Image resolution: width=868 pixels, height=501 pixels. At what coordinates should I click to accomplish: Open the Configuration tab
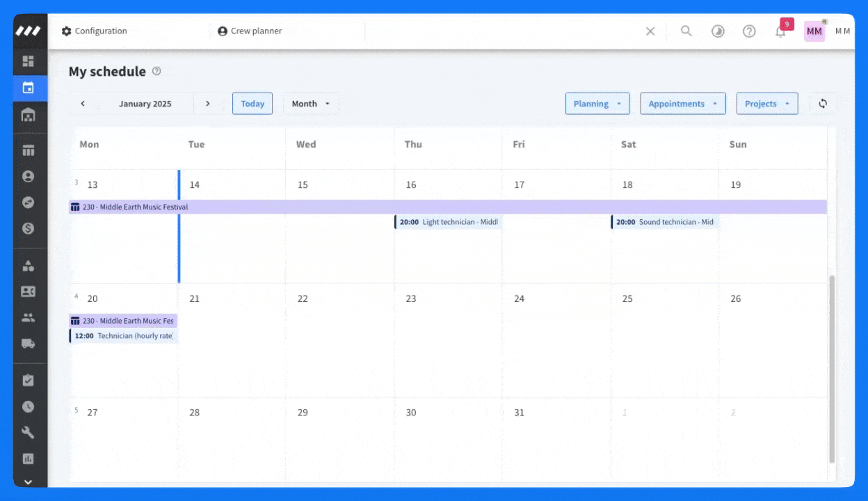pos(95,31)
